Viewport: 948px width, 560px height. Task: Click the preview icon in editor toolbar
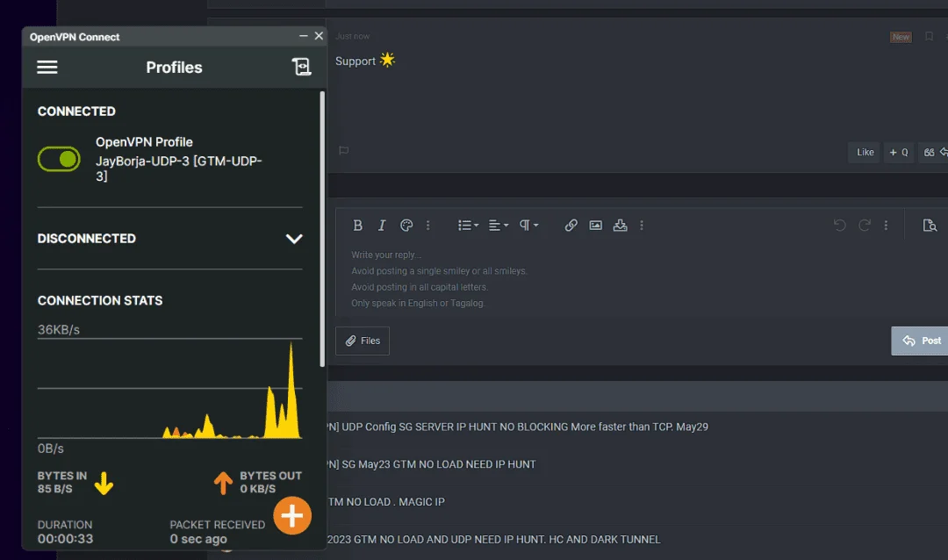click(x=930, y=226)
